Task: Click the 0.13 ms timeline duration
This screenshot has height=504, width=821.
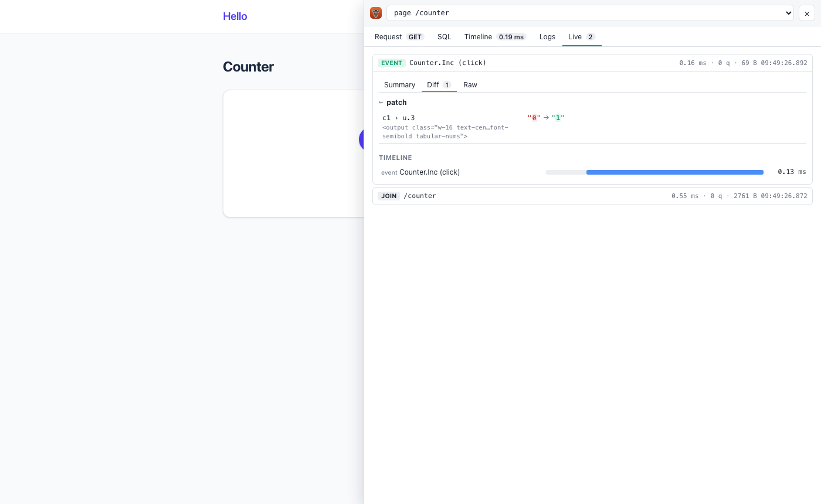Action: 792,172
